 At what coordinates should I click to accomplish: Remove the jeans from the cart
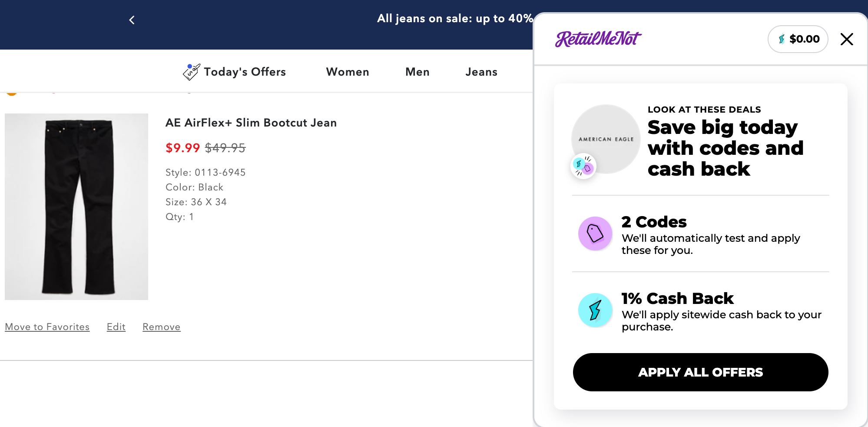(x=162, y=327)
